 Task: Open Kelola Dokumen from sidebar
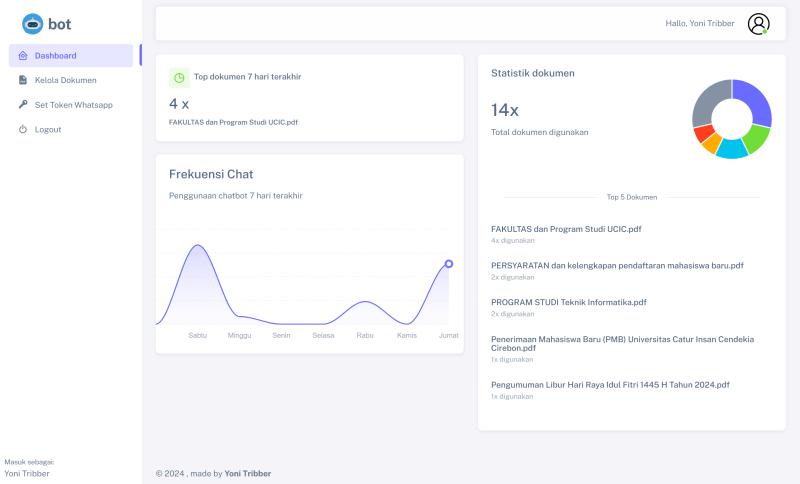tap(65, 80)
